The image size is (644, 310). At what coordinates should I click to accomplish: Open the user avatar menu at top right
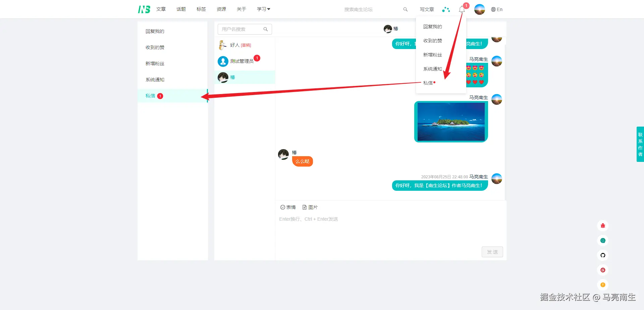[x=479, y=9]
